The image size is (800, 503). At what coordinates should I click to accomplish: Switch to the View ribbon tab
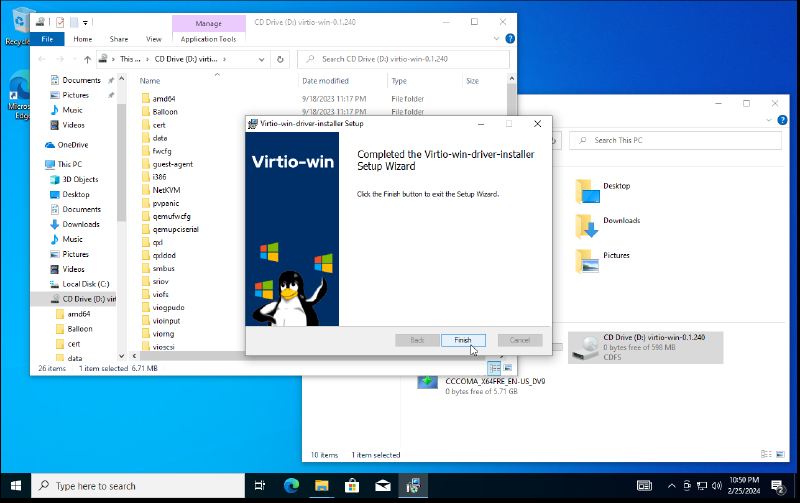coord(154,39)
